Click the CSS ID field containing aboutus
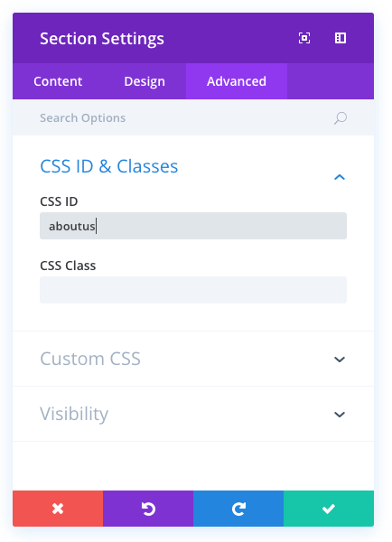 click(x=193, y=226)
